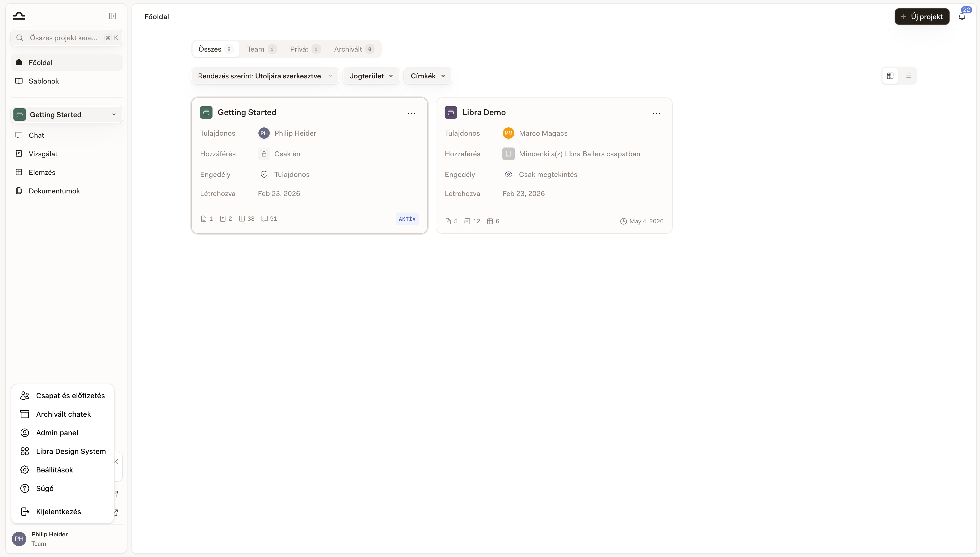Click the search magnifier icon in sidebar
This screenshot has width=980, height=557.
[x=20, y=37]
